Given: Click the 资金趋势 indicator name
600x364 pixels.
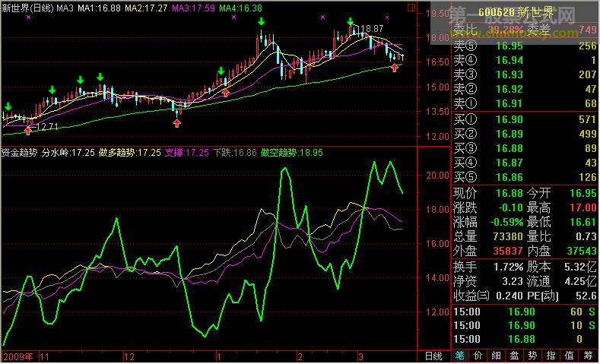Looking at the screenshot, I should pos(20,153).
